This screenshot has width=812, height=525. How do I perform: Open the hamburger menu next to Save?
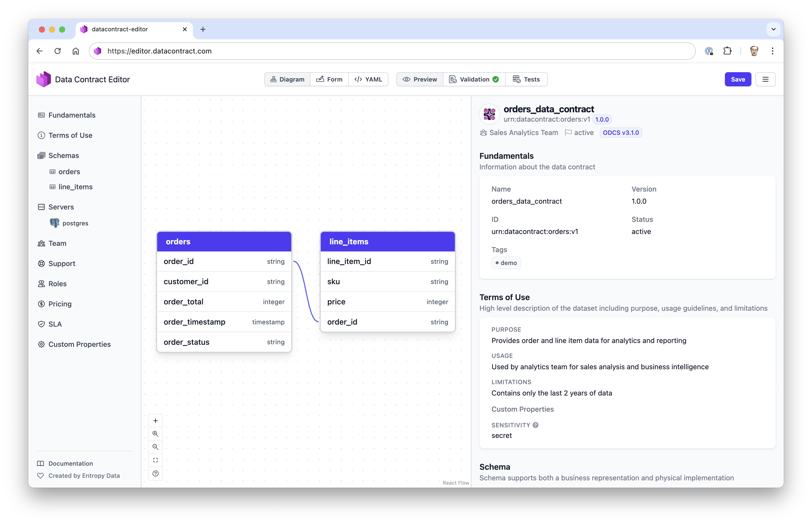point(766,79)
